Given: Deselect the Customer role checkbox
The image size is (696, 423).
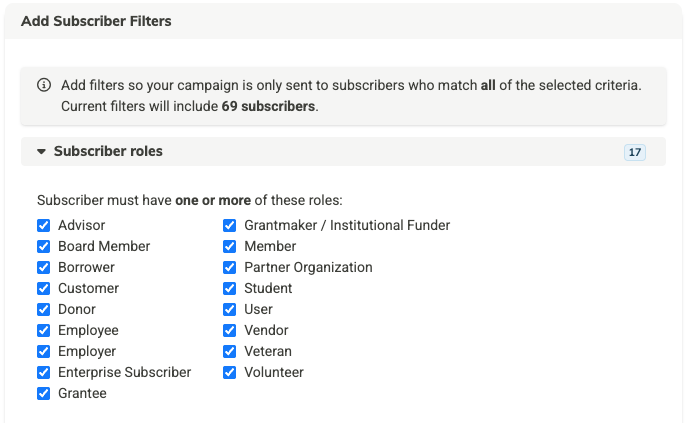Looking at the screenshot, I should pos(44,288).
